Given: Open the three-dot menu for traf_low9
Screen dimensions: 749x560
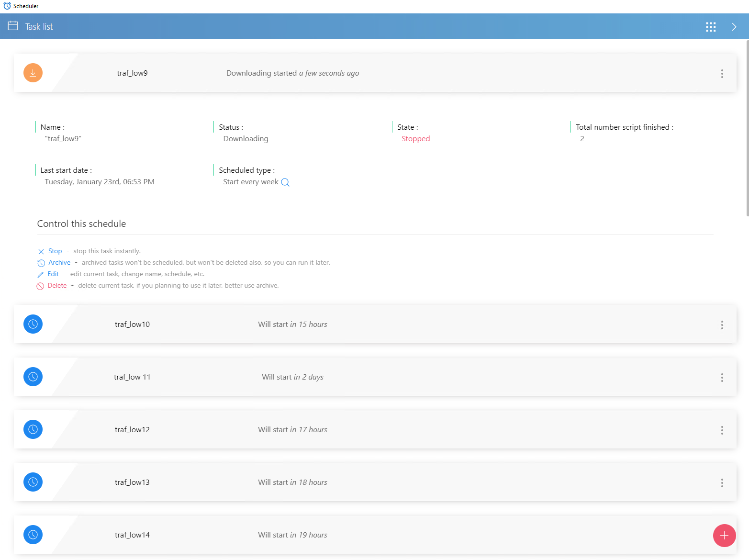Looking at the screenshot, I should (722, 74).
